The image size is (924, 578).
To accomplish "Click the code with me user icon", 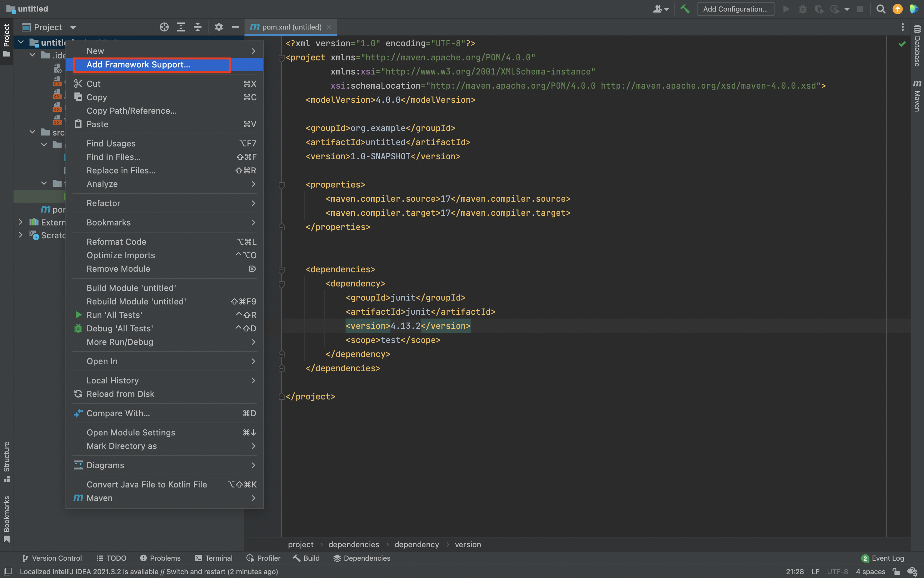I will [661, 9].
